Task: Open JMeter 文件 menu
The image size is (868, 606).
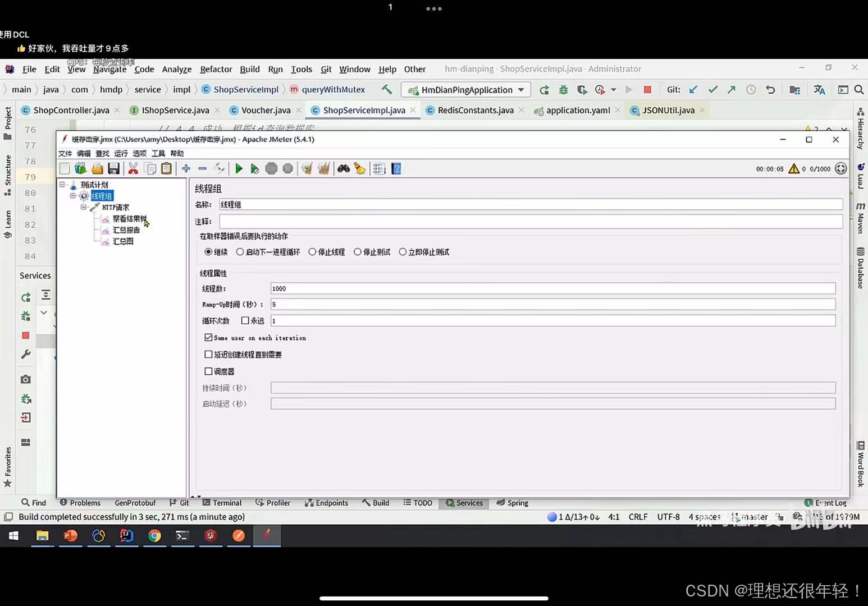Action: click(x=65, y=153)
